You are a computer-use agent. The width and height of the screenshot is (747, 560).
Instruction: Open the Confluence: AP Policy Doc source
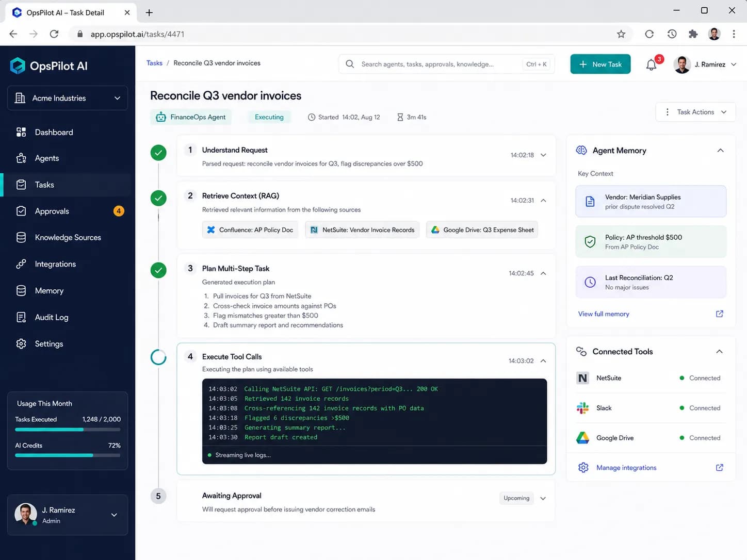click(250, 230)
